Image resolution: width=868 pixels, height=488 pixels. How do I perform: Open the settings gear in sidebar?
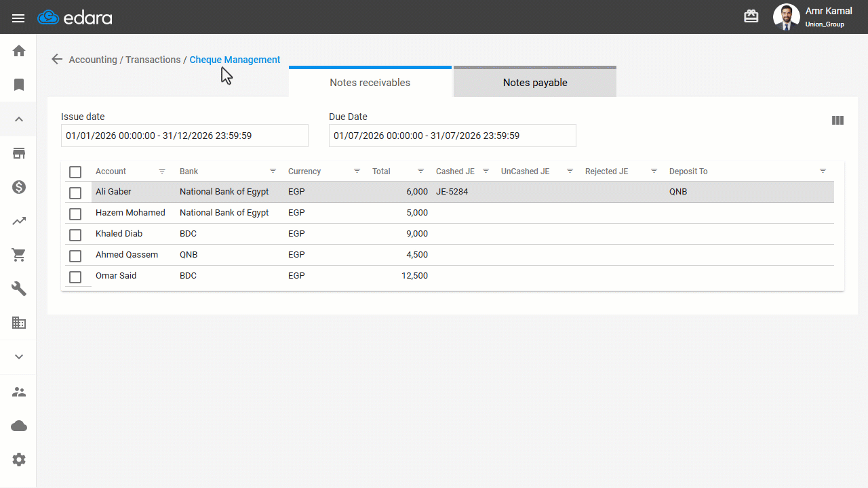(19, 460)
